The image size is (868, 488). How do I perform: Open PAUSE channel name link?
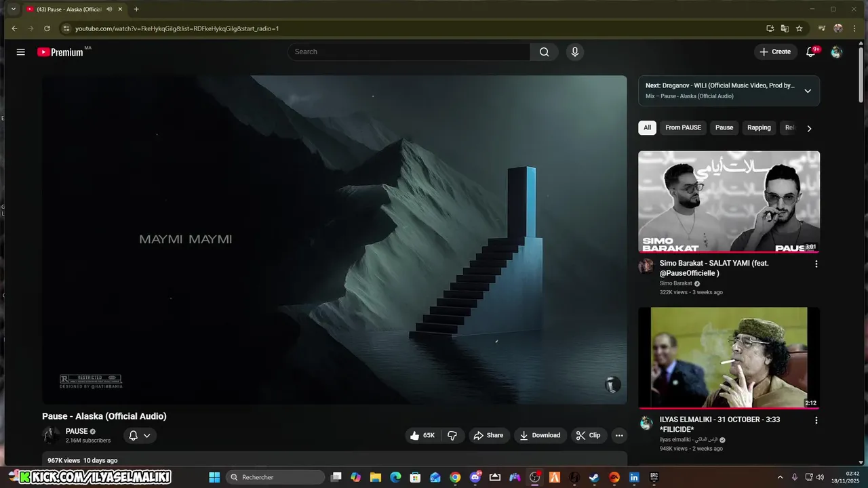(77, 431)
